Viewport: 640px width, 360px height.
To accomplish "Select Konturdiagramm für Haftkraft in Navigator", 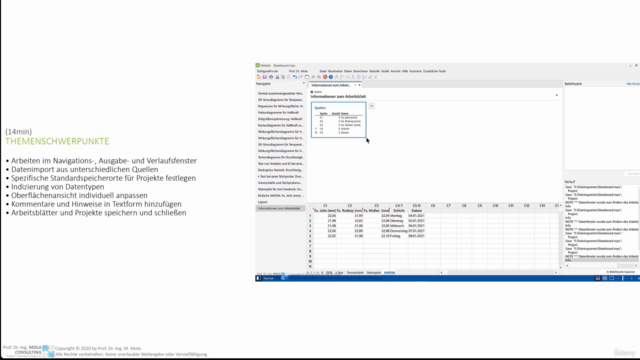I will point(280,125).
